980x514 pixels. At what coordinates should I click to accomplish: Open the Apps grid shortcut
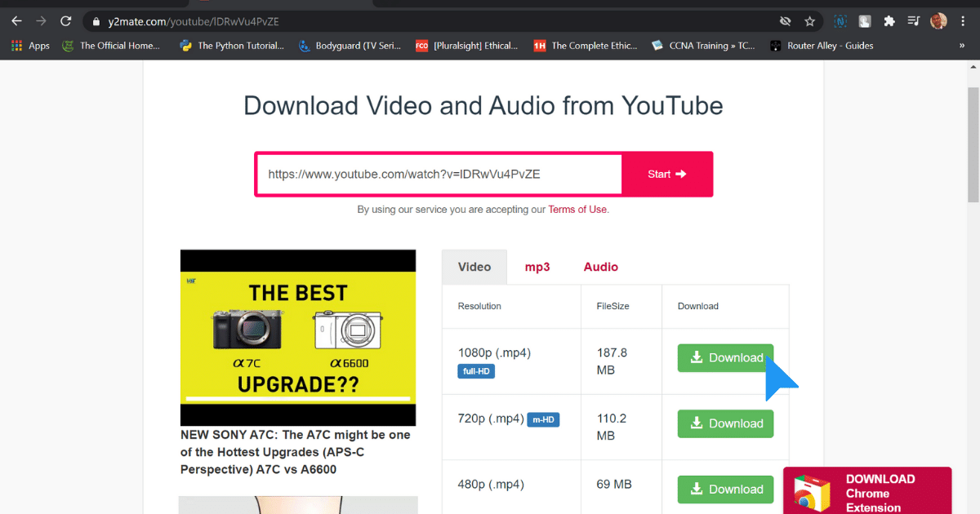click(x=31, y=46)
